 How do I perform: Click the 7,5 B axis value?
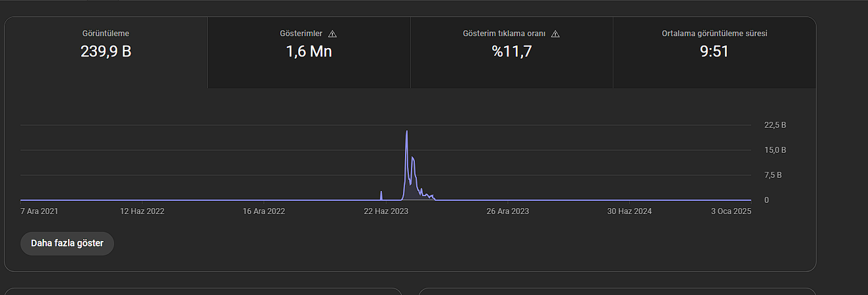pyautogui.click(x=773, y=175)
